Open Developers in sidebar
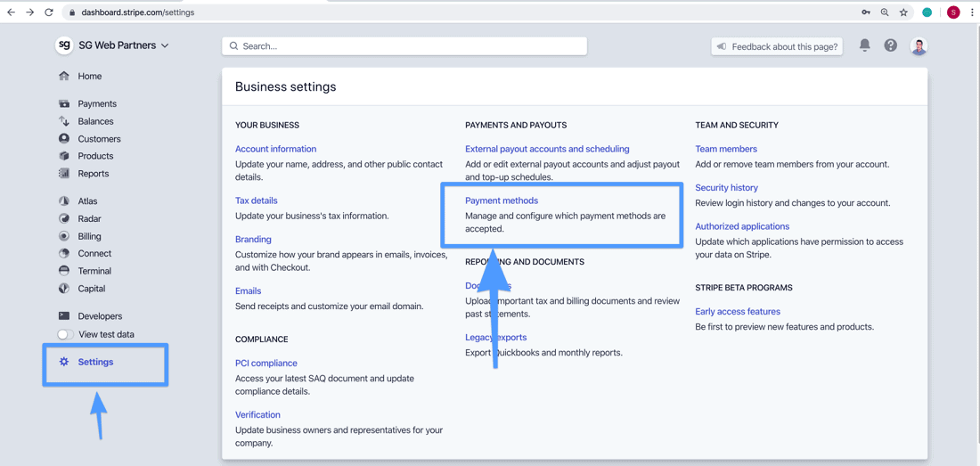 (x=100, y=316)
